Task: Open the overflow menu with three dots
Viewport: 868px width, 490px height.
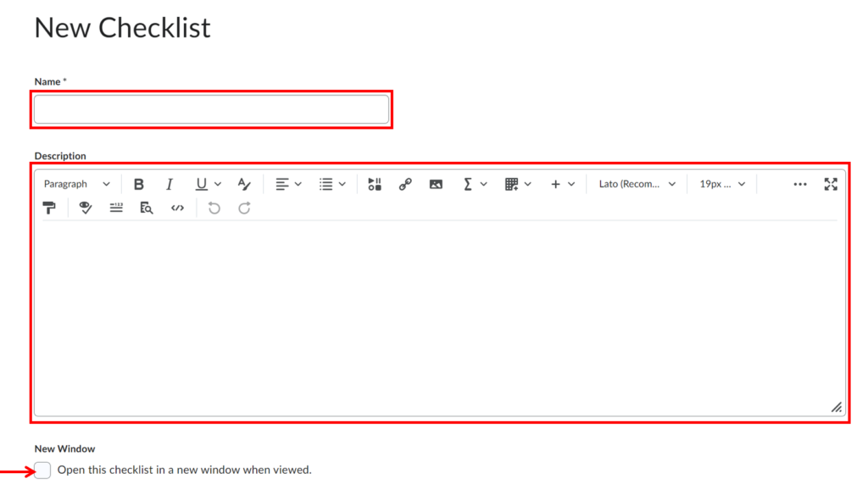Action: (x=800, y=184)
